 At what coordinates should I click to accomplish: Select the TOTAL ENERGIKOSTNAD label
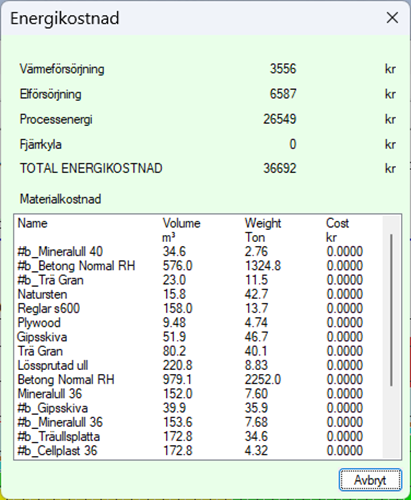91,168
